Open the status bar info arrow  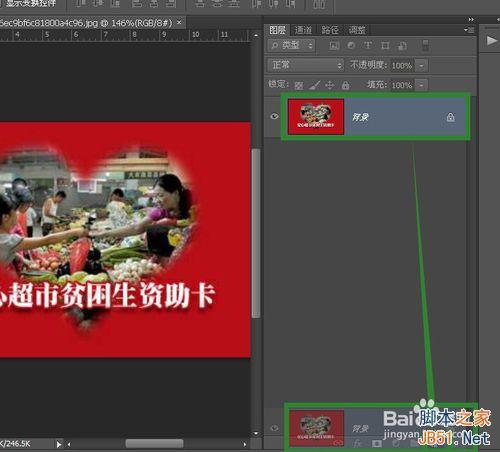coord(59,444)
